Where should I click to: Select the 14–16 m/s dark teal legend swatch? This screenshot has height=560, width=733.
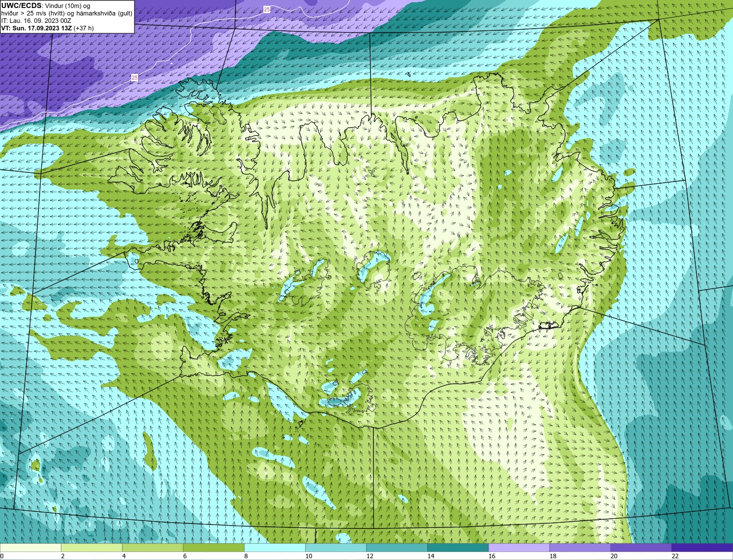coord(458,548)
